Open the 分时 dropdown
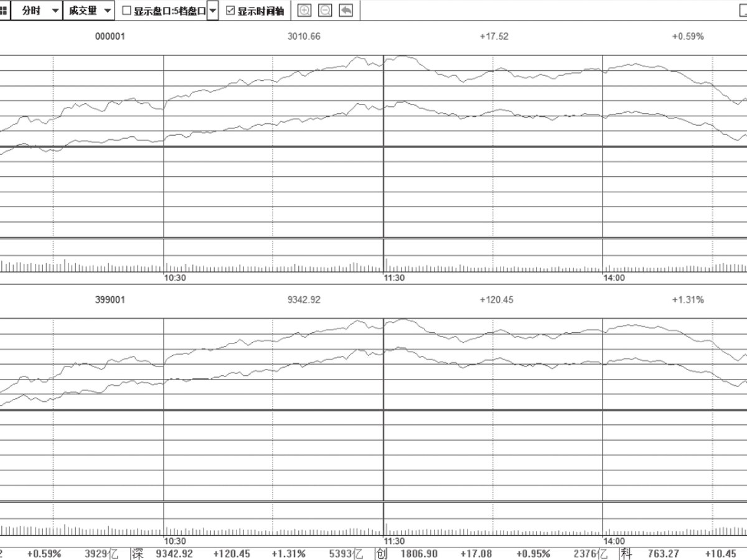This screenshot has width=747, height=560. pos(38,11)
